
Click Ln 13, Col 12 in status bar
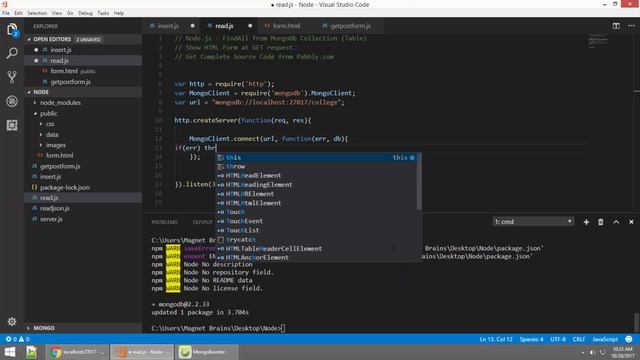coord(496,339)
